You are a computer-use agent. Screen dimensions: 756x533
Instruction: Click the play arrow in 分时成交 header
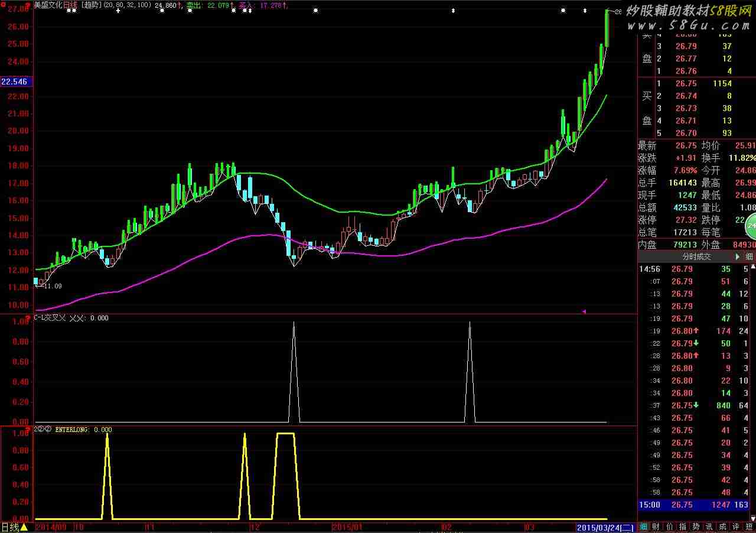pyautogui.click(x=737, y=256)
